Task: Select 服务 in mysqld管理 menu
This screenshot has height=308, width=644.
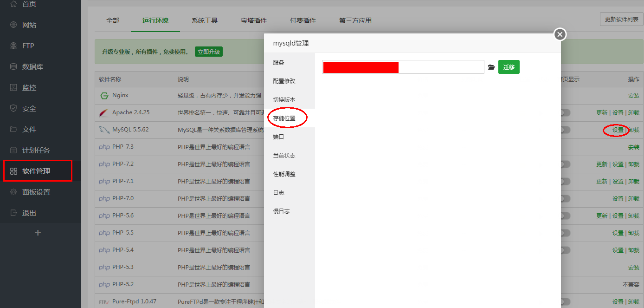Action: (x=290, y=63)
